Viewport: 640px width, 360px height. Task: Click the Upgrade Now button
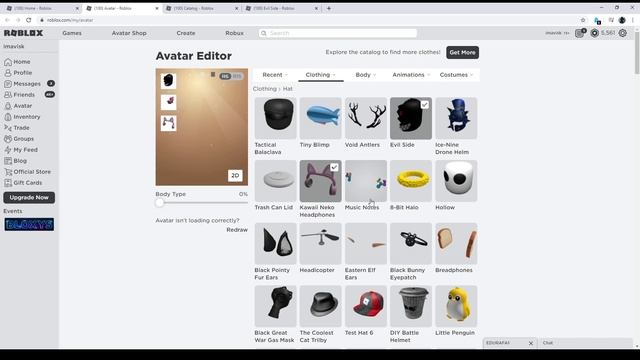pyautogui.click(x=29, y=198)
